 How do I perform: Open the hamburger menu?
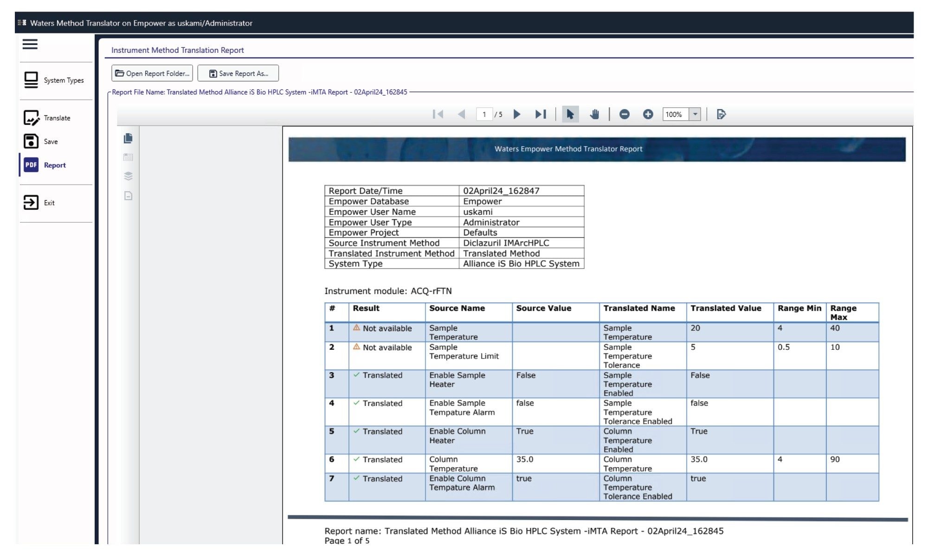coord(30,44)
